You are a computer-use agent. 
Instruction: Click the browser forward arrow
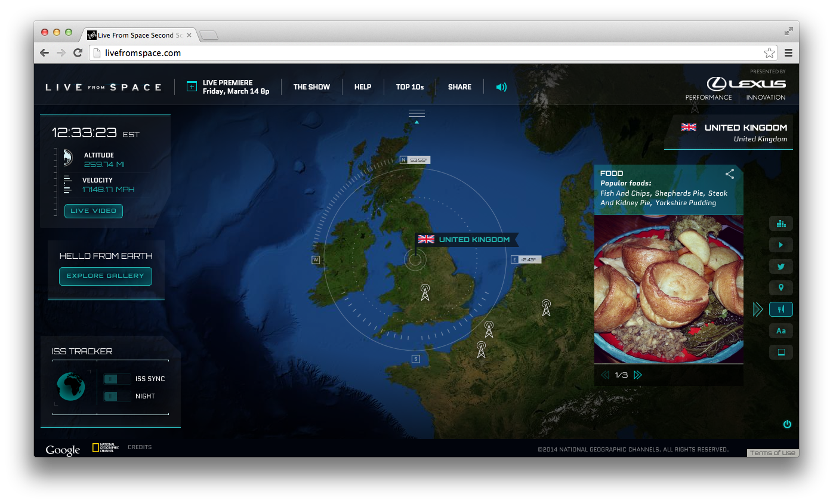(x=61, y=53)
